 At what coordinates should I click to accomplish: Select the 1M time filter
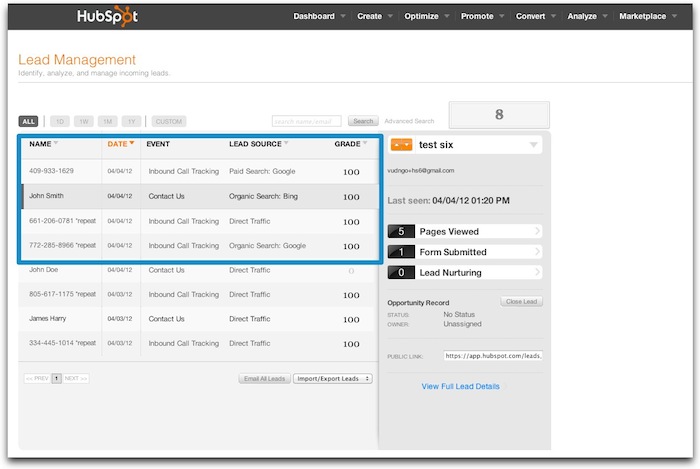tap(108, 121)
